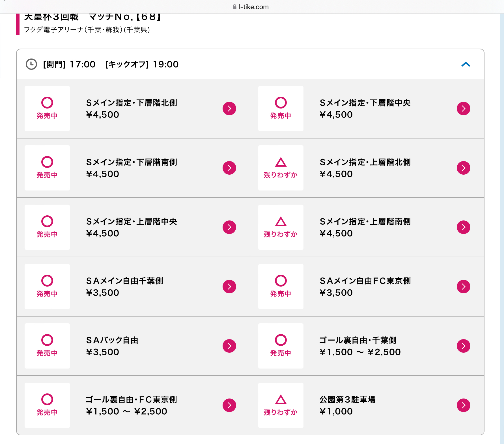Click 発売中 status for SAメイン自由FC東京側
Image resolution: width=504 pixels, height=444 pixels.
click(281, 287)
